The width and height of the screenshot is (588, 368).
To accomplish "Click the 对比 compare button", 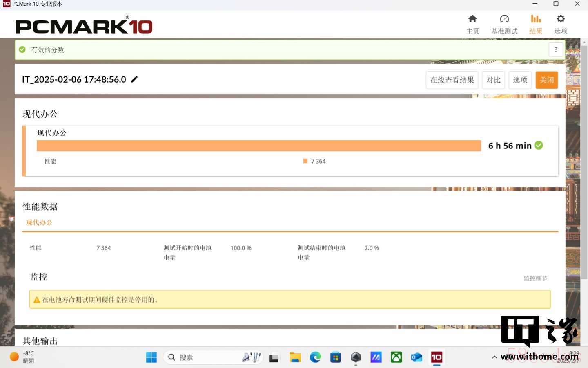I will click(x=493, y=80).
